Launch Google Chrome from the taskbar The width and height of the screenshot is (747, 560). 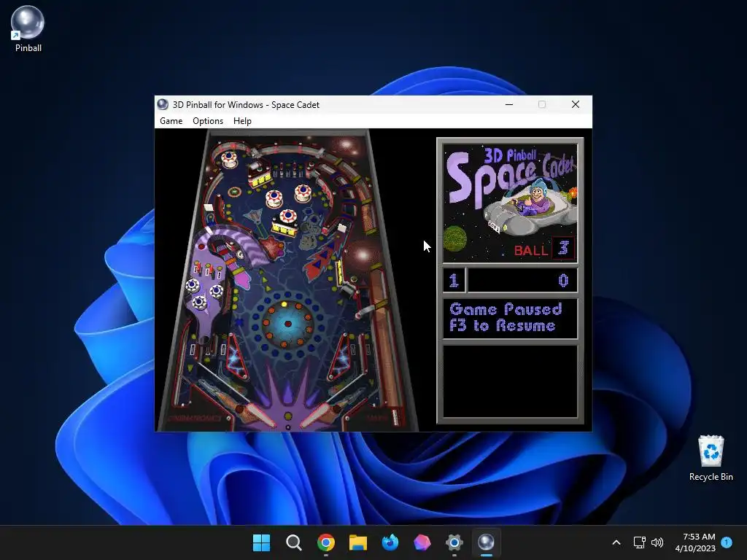tap(326, 542)
